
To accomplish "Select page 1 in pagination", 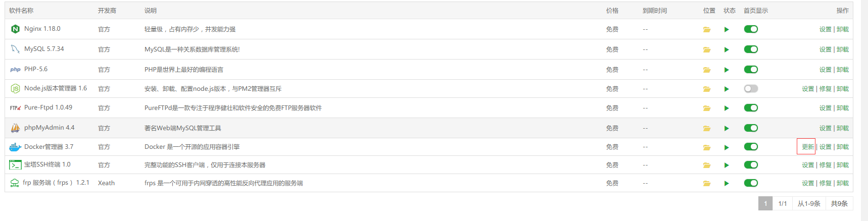I will pos(765,203).
